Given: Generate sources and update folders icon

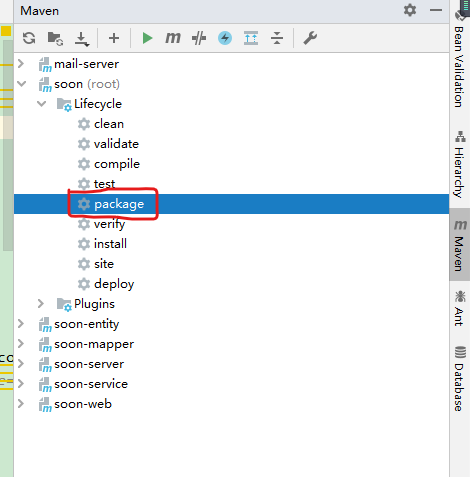Looking at the screenshot, I should click(55, 38).
